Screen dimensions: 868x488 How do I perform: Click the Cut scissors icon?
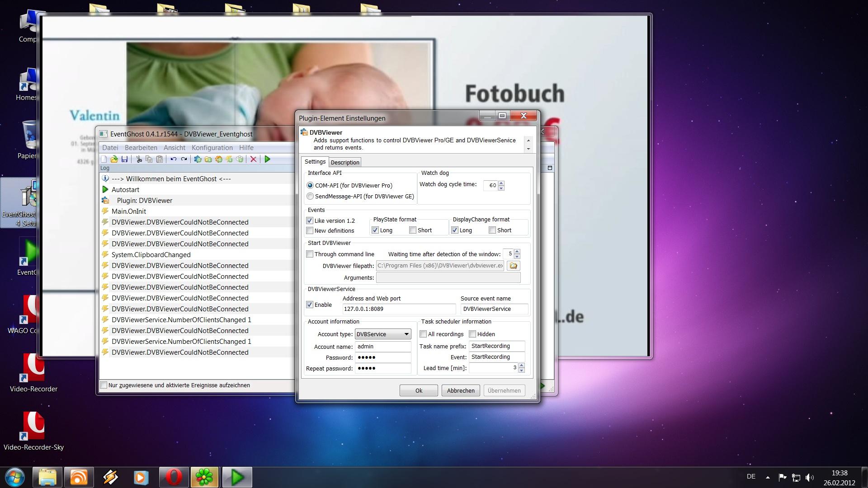click(139, 159)
